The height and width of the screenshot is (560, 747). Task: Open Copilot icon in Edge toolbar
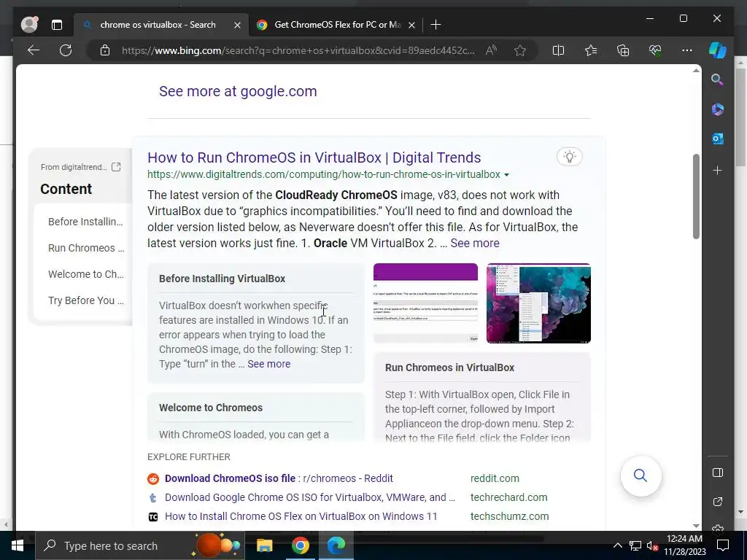pyautogui.click(x=718, y=50)
